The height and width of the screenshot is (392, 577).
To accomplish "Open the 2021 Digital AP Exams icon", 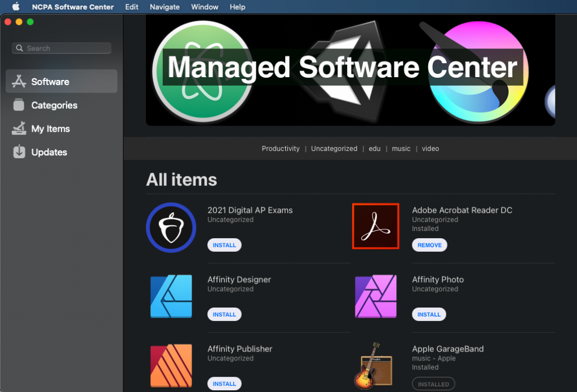I will [171, 228].
